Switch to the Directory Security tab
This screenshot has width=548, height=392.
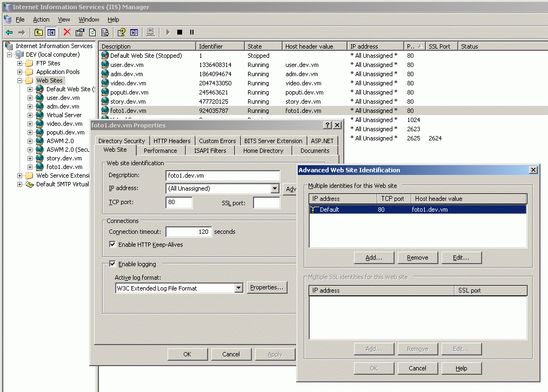(x=122, y=141)
